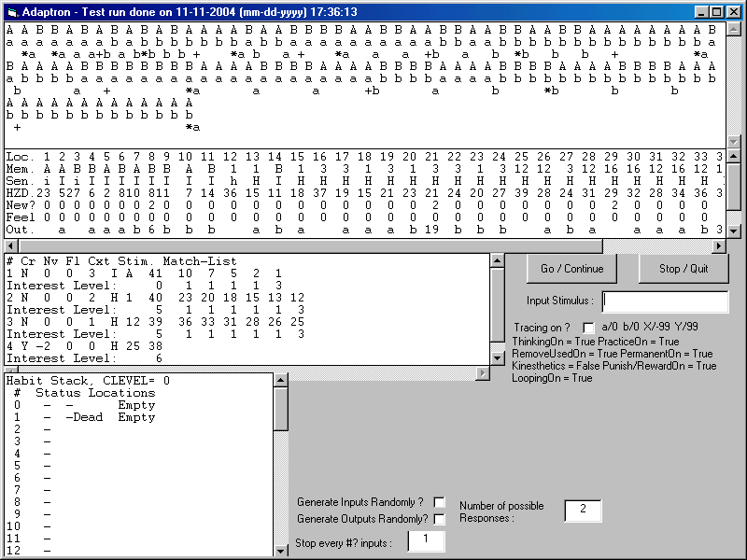Click the up arrow of the Loc./Mem. table vertical scrollbar

(734, 157)
